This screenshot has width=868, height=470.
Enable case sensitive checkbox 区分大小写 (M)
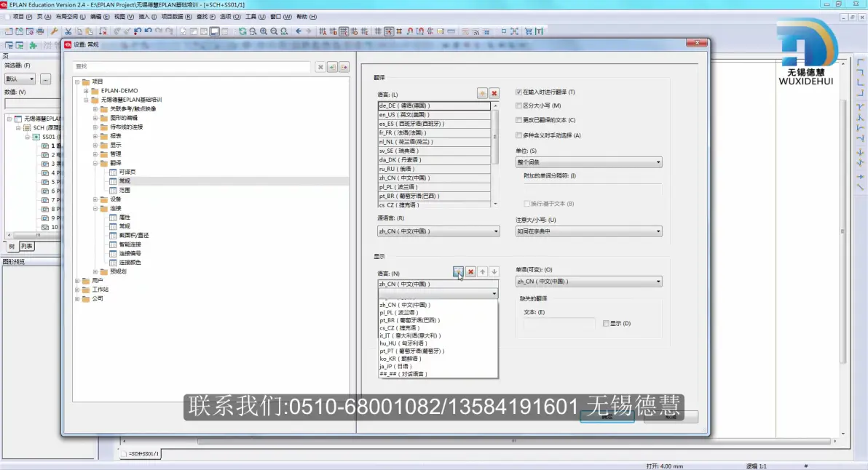click(518, 105)
